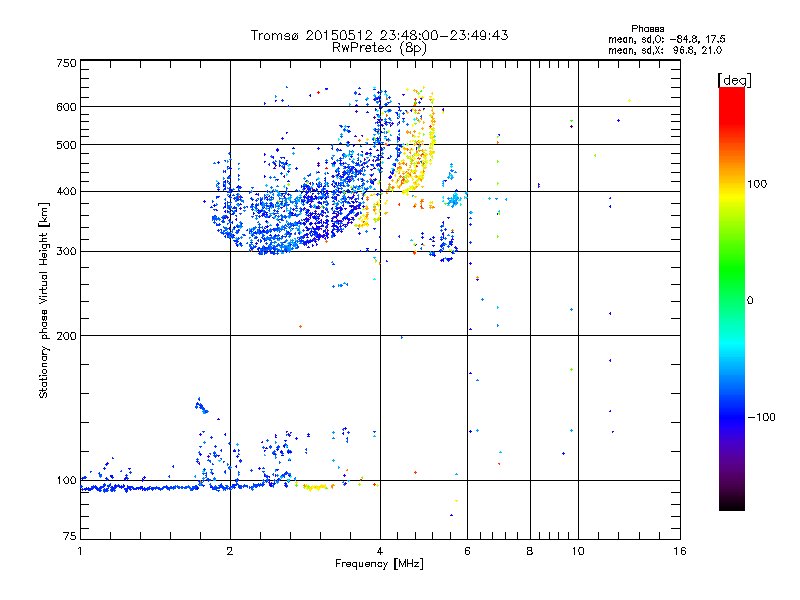Click the colorbar '0' tick label
This screenshot has height=600, width=800.
(x=750, y=301)
